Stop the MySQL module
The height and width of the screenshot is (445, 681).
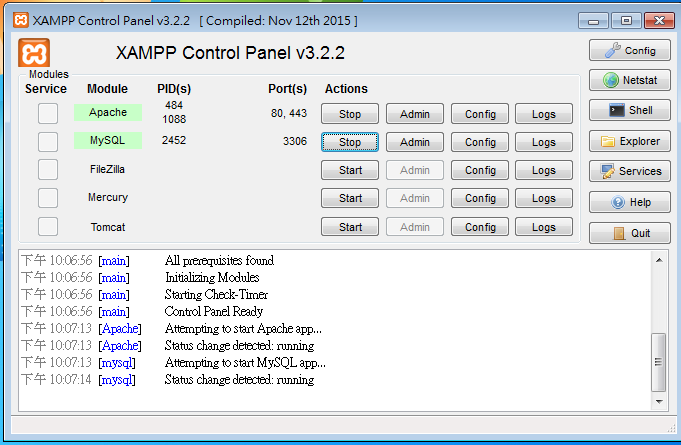350,142
